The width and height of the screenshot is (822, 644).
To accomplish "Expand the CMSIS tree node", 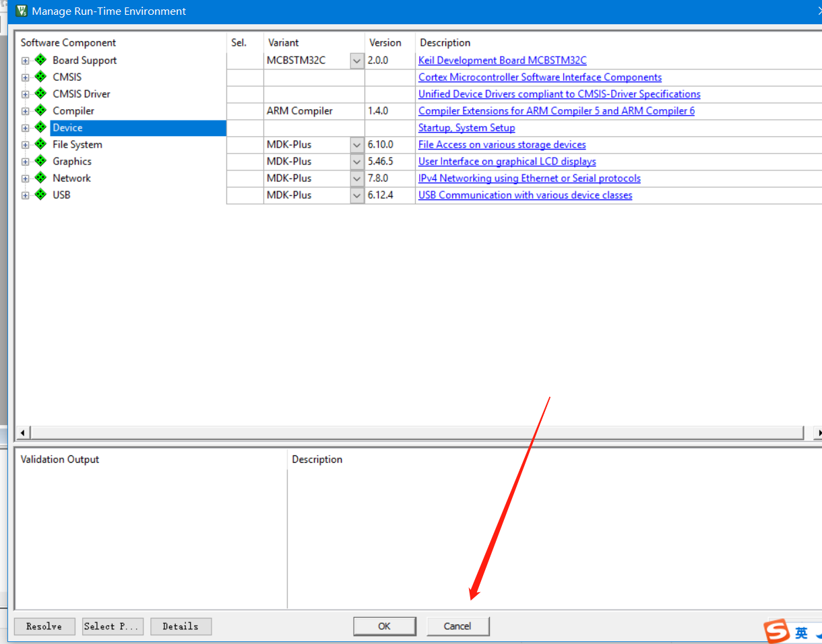I will [x=26, y=77].
